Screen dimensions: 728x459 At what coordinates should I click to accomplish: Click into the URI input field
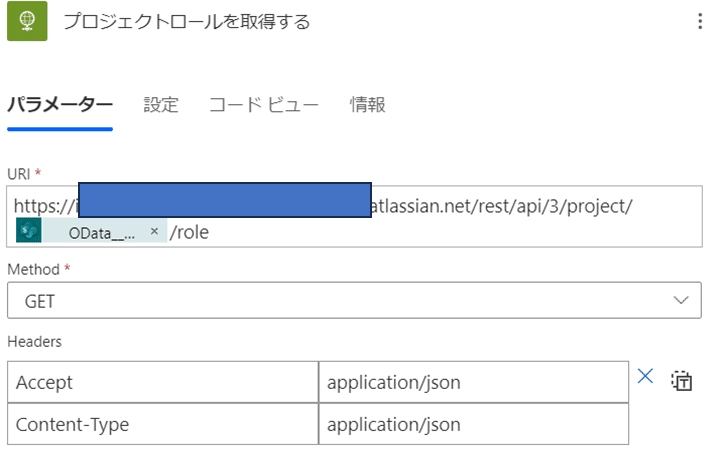450,232
